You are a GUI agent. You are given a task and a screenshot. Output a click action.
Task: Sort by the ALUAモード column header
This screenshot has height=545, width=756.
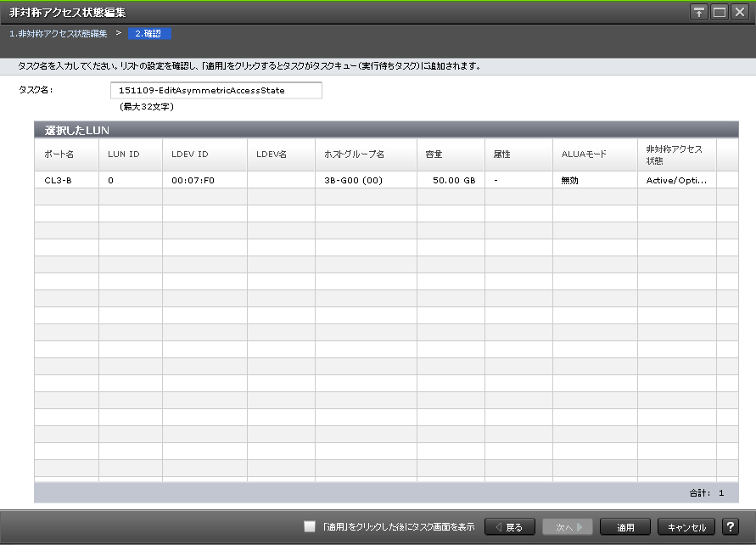tap(584, 155)
